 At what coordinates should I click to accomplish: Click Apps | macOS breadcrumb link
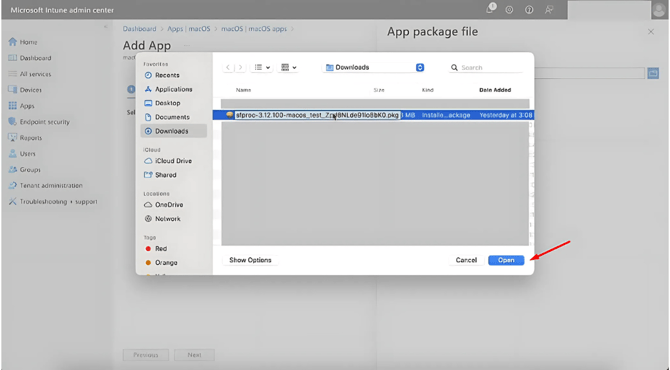[x=188, y=29]
